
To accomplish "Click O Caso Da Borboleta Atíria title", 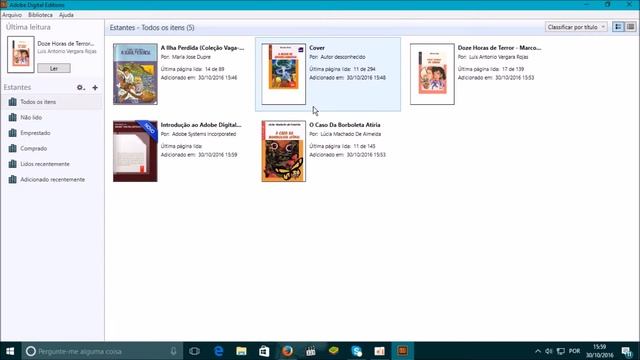I will pos(345,125).
